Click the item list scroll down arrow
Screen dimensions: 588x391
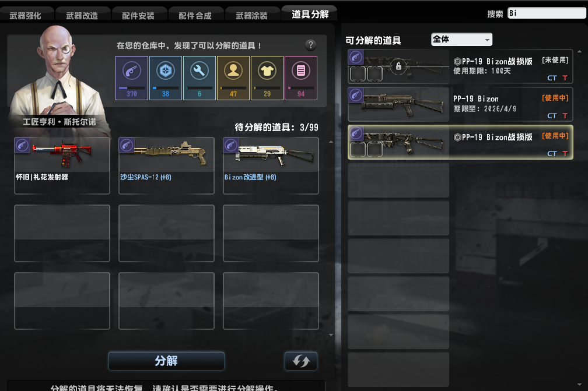(x=579, y=385)
